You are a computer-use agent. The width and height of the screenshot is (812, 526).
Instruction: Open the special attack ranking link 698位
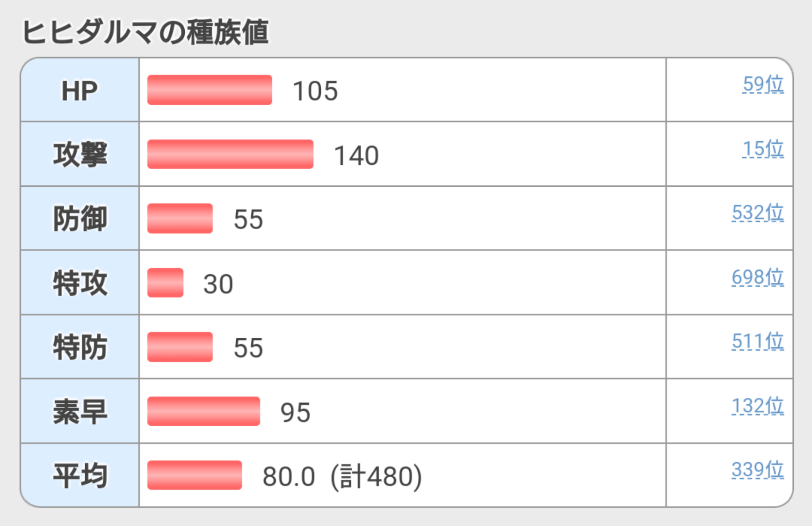(758, 277)
